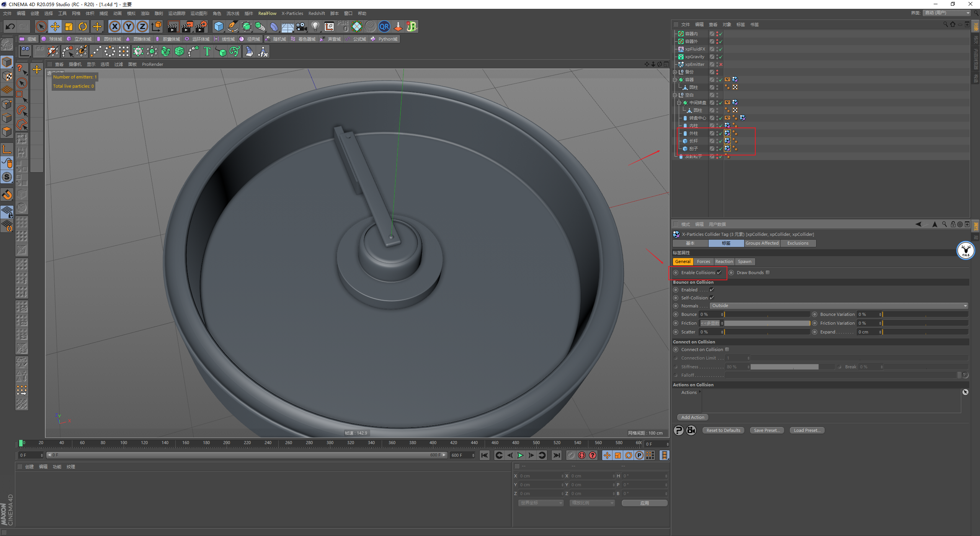Activate the Scale tool in top toolbar
The width and height of the screenshot is (980, 536).
[x=69, y=26]
